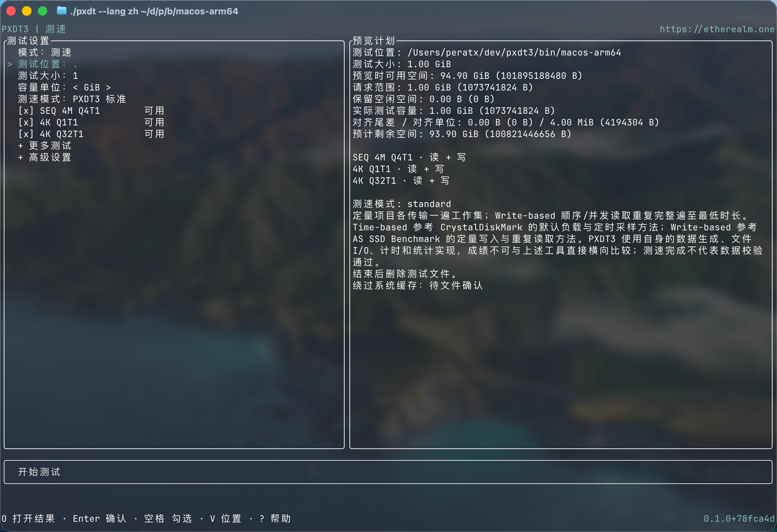Click the 4K Q1T1 · 读 + 写 line

point(398,169)
